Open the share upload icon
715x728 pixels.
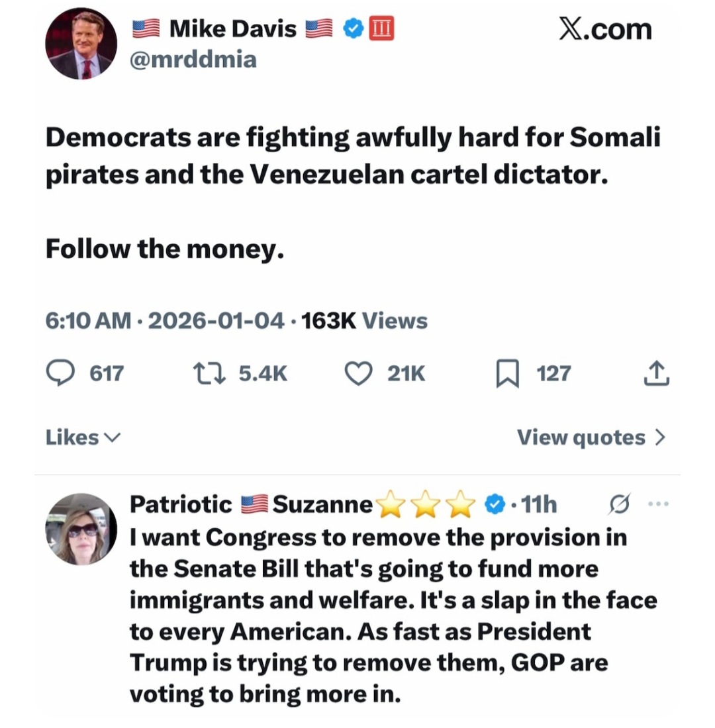[x=656, y=373]
